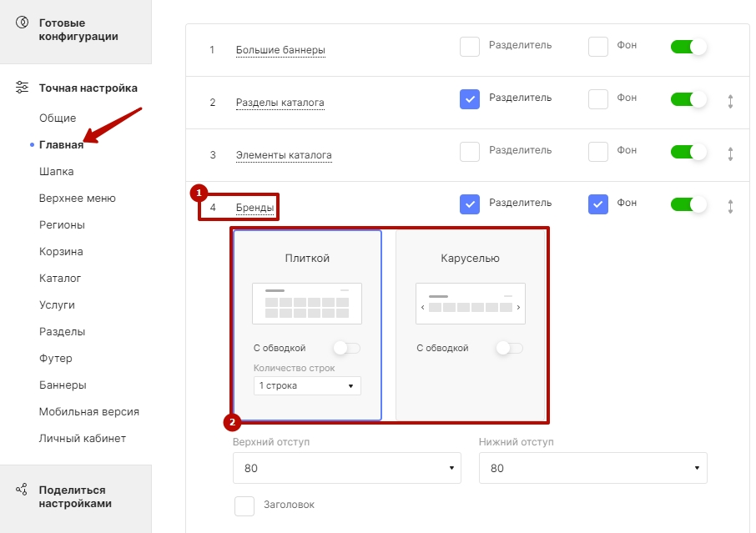
Task: Open the Верхний отступ dropdown
Action: point(347,468)
